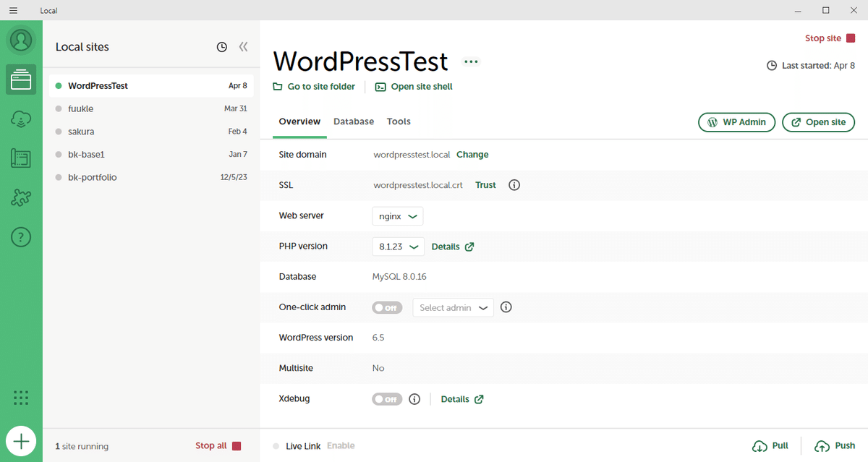Open the Help question mark icon
Image resolution: width=868 pixels, height=462 pixels.
(22, 236)
